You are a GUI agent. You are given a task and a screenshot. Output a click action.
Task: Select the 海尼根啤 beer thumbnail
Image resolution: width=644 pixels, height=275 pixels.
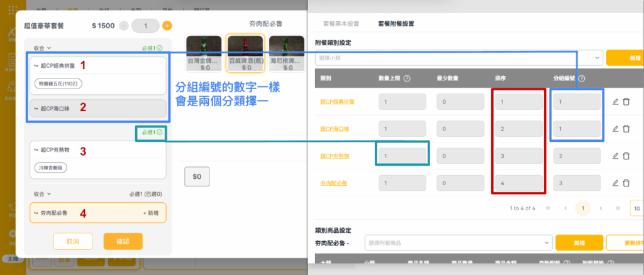[287, 53]
